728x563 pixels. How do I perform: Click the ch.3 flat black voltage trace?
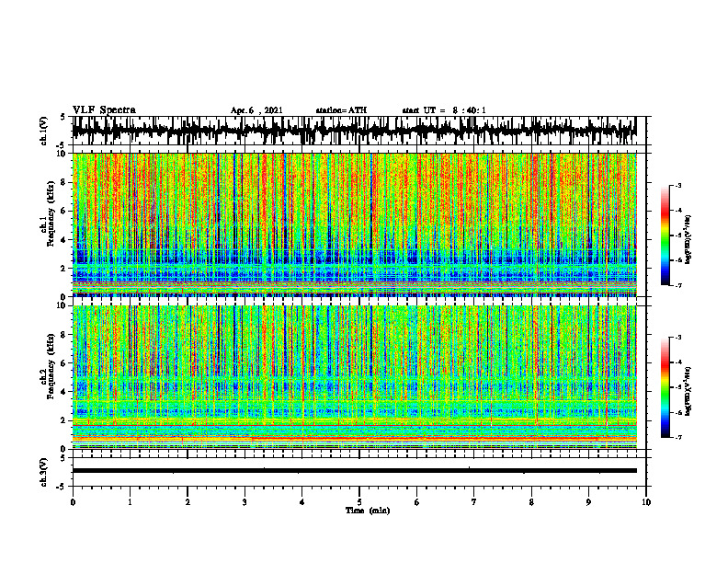pyautogui.click(x=355, y=471)
